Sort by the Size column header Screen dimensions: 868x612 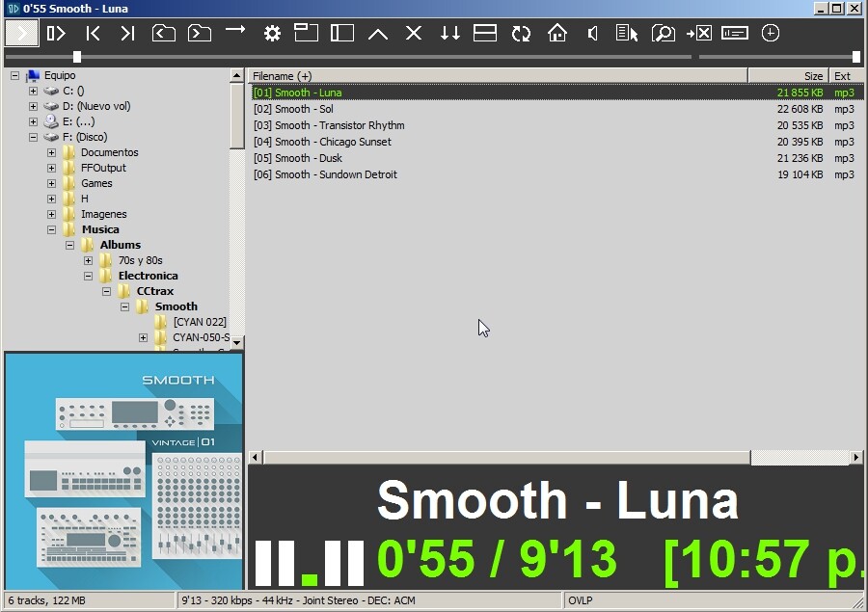coord(788,76)
